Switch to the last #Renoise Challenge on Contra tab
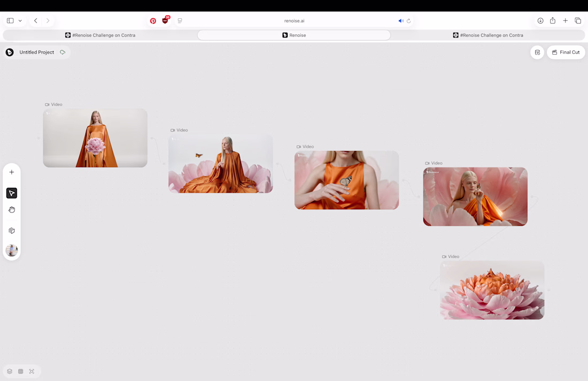588x381 pixels. tap(488, 35)
